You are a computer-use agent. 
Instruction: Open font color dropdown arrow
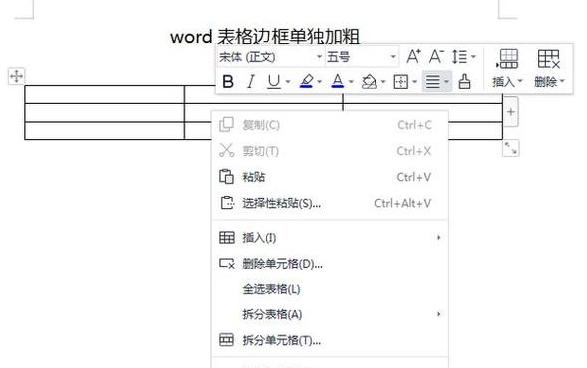[351, 81]
